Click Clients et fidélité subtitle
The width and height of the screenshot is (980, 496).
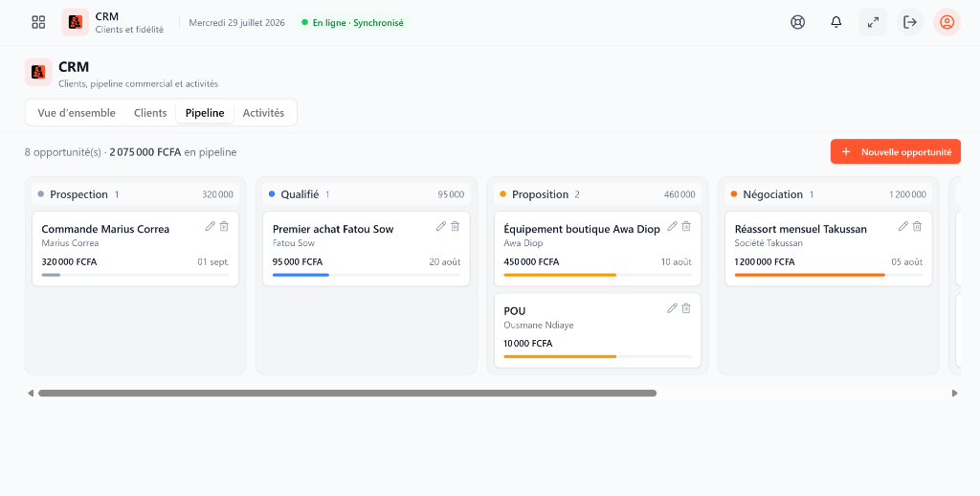[129, 30]
